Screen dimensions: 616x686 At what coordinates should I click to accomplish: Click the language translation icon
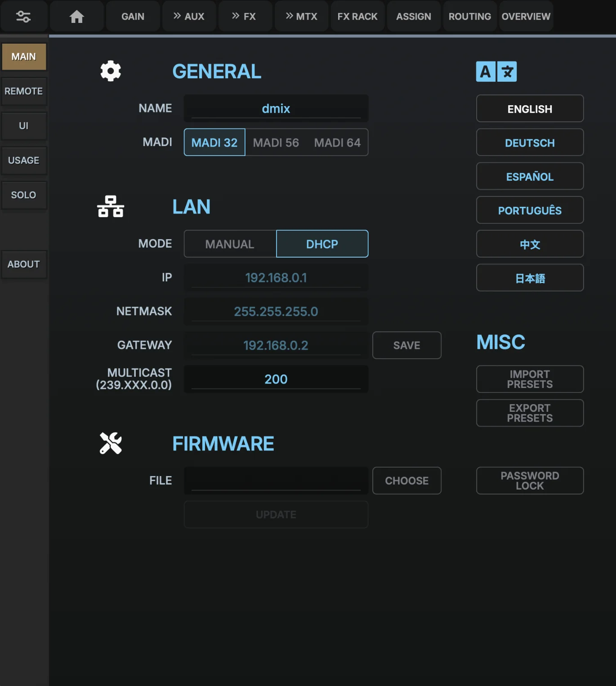496,71
